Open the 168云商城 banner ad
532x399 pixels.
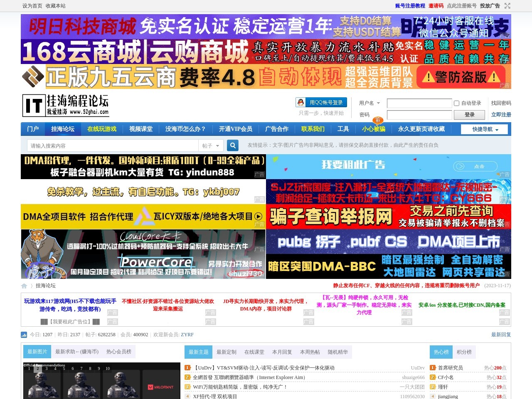tap(266, 52)
